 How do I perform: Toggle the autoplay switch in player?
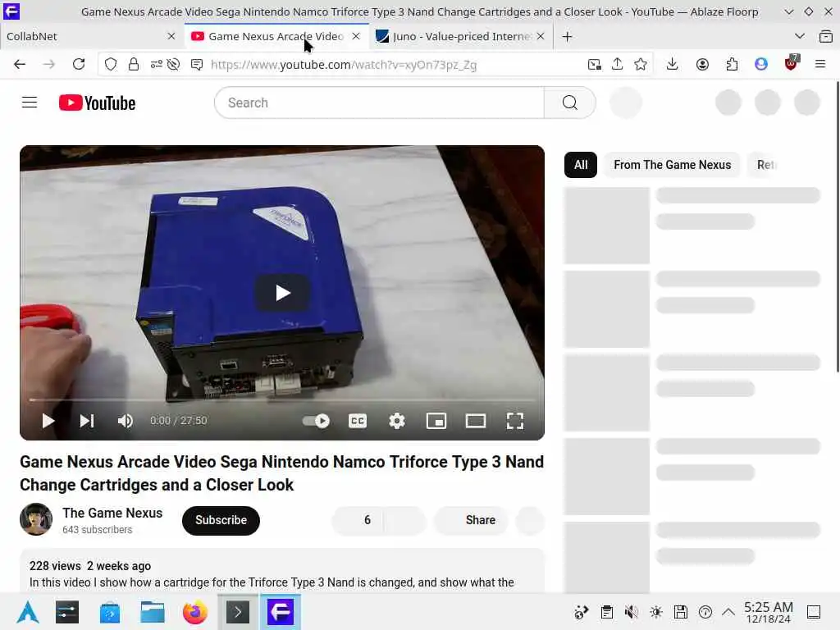316,421
